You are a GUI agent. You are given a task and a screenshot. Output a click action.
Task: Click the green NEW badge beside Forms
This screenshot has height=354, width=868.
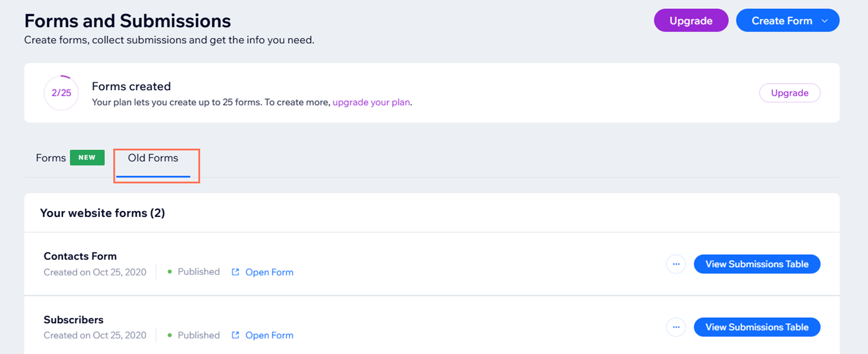tap(87, 158)
